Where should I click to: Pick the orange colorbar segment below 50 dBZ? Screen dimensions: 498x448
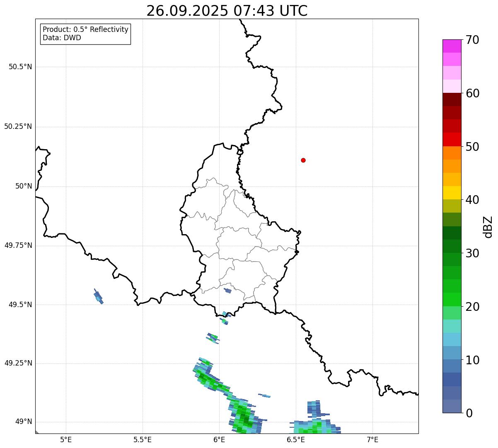(452, 153)
